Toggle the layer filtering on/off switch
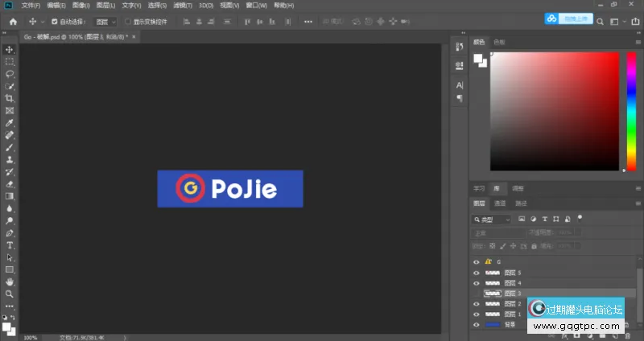 580,218
